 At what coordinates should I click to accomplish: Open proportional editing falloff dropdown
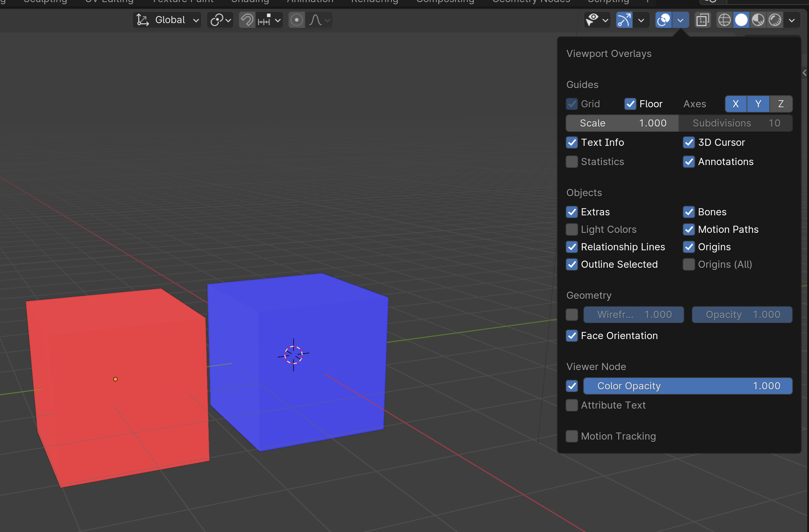[x=319, y=20]
